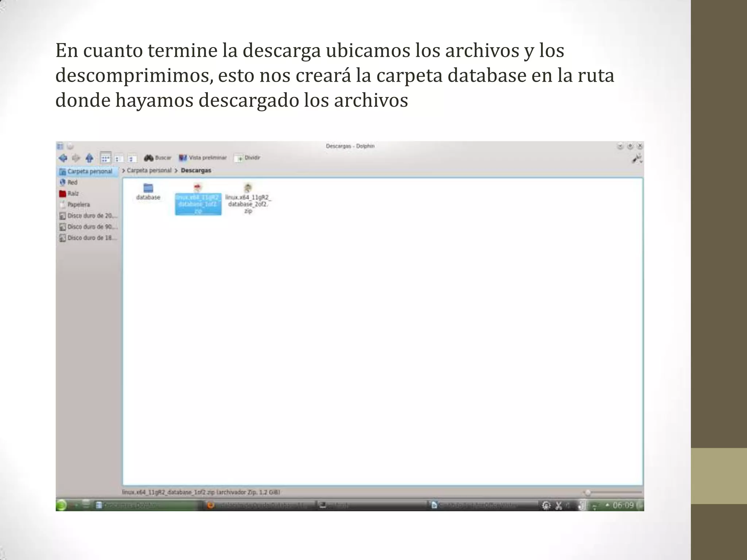Switch to columns view mode
The height and width of the screenshot is (560, 747).
(132, 159)
